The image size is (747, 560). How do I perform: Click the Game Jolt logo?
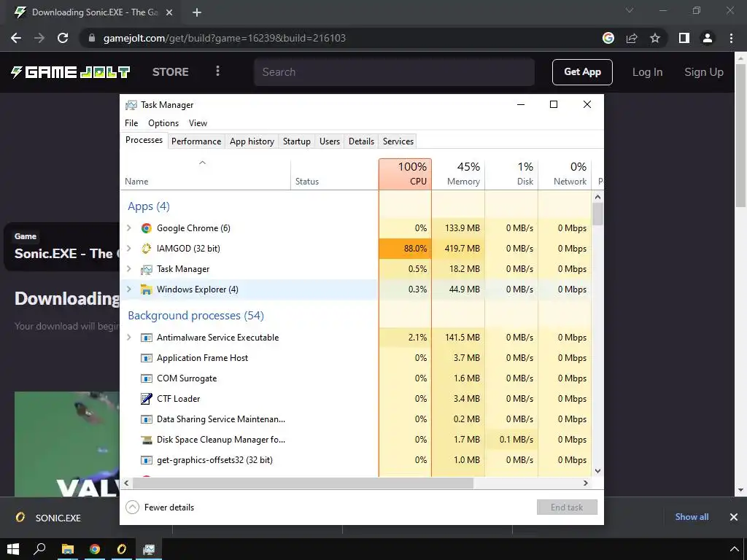[70, 72]
